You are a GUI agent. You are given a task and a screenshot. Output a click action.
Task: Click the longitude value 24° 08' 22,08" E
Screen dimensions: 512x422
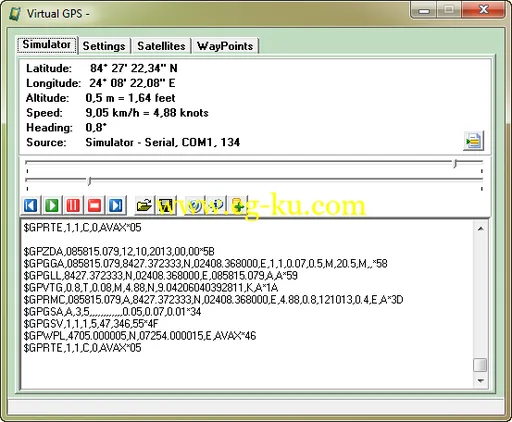click(132, 83)
